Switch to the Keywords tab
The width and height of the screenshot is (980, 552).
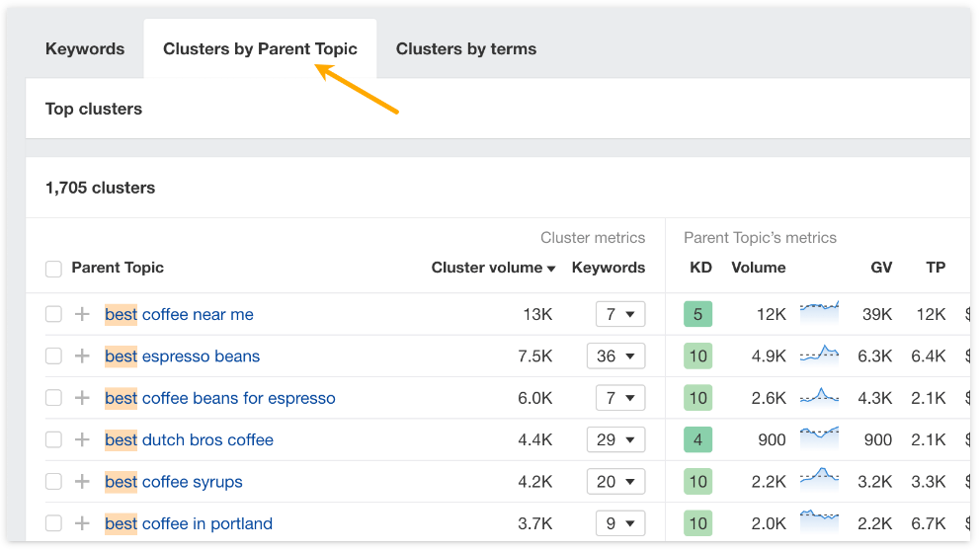tap(85, 48)
